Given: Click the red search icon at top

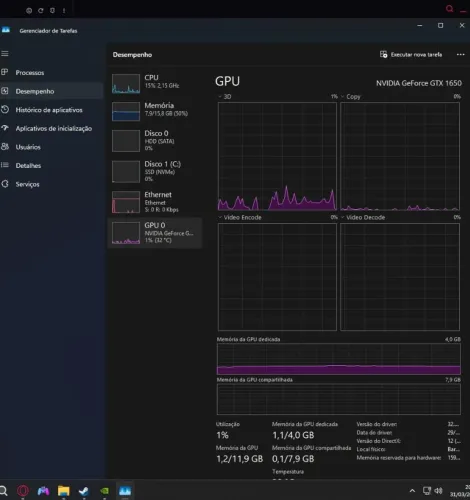Looking at the screenshot, I should (x=449, y=9).
